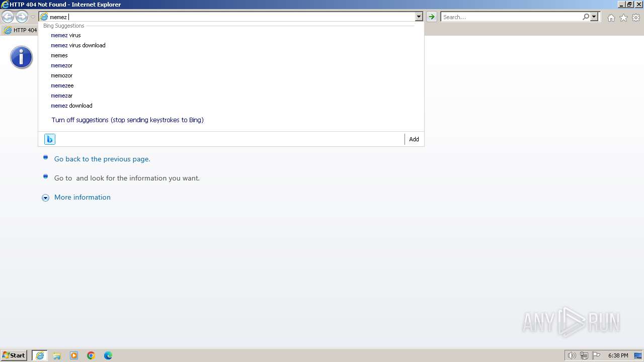Image resolution: width=644 pixels, height=362 pixels.
Task: Open the Windows Start button
Action: click(x=14, y=355)
